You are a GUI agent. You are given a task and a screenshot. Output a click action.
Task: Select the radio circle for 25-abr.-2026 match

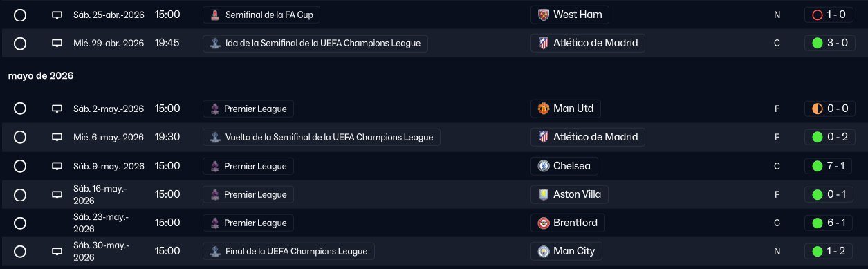click(20, 15)
